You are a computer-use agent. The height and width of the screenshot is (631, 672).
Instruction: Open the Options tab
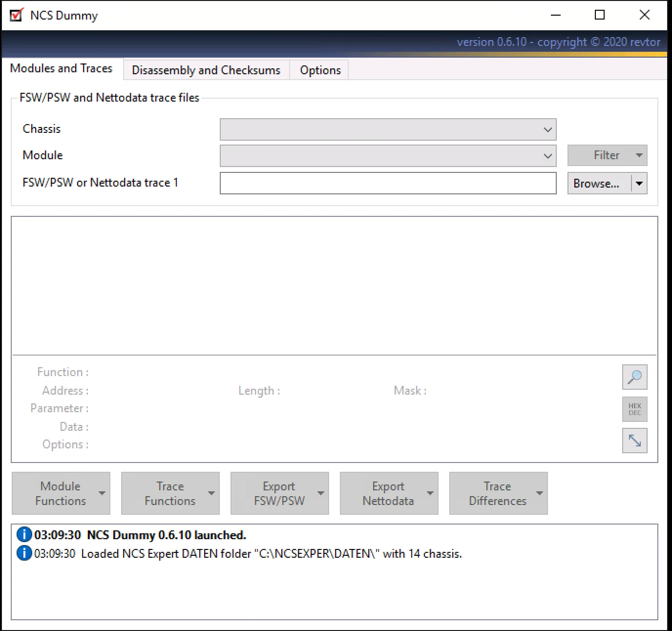point(320,70)
